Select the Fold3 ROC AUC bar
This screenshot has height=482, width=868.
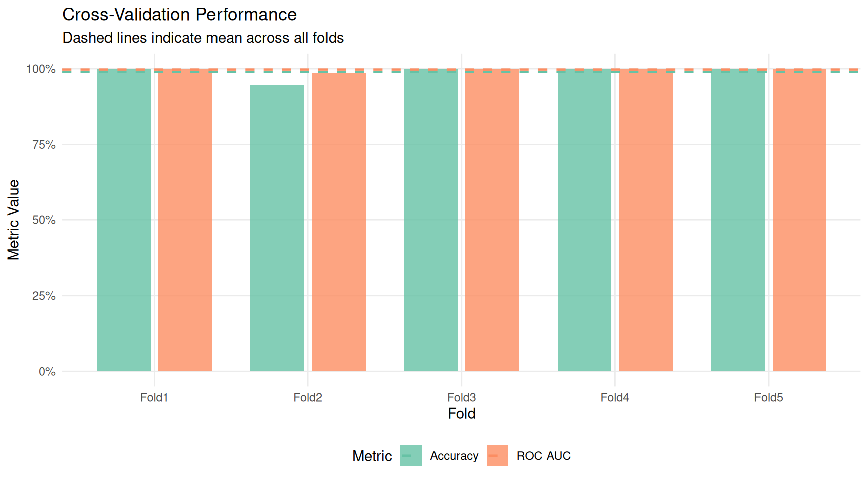pyautogui.click(x=492, y=221)
